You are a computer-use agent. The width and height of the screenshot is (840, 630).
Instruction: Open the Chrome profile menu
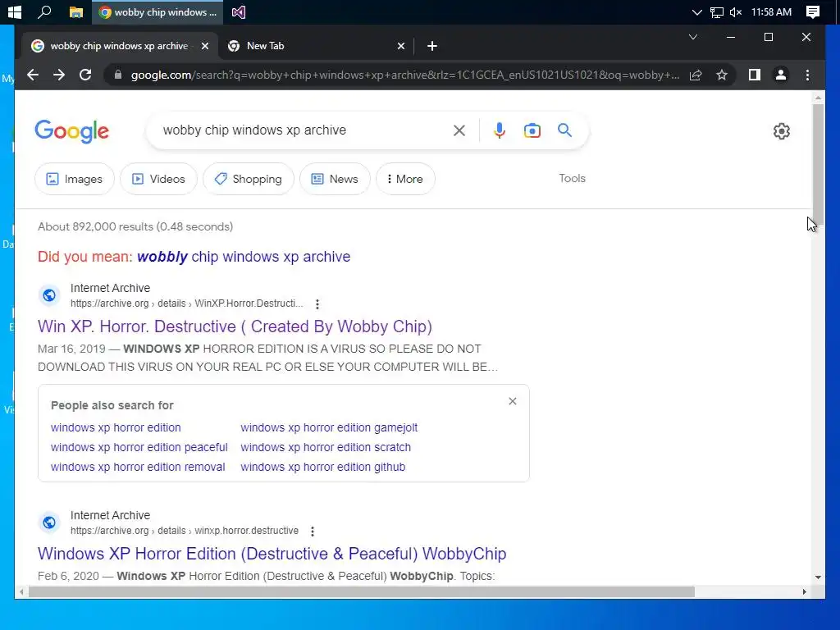coord(781,75)
